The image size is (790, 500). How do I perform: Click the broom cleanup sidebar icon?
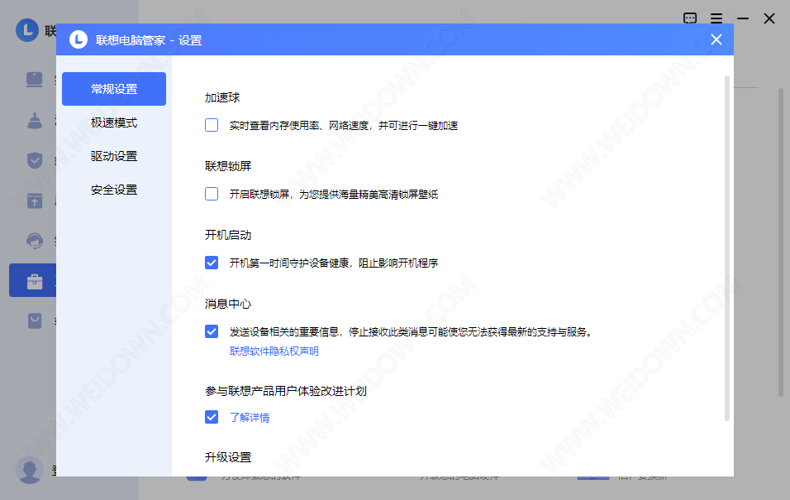pyautogui.click(x=34, y=120)
